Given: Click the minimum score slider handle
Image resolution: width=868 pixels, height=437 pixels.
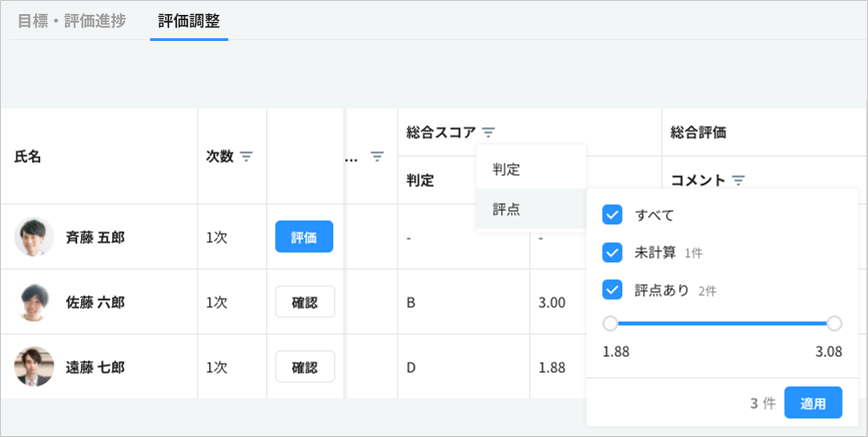Looking at the screenshot, I should click(610, 324).
